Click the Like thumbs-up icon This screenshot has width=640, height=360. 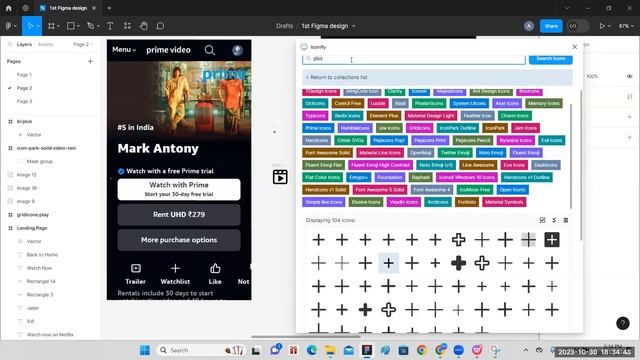click(x=215, y=268)
